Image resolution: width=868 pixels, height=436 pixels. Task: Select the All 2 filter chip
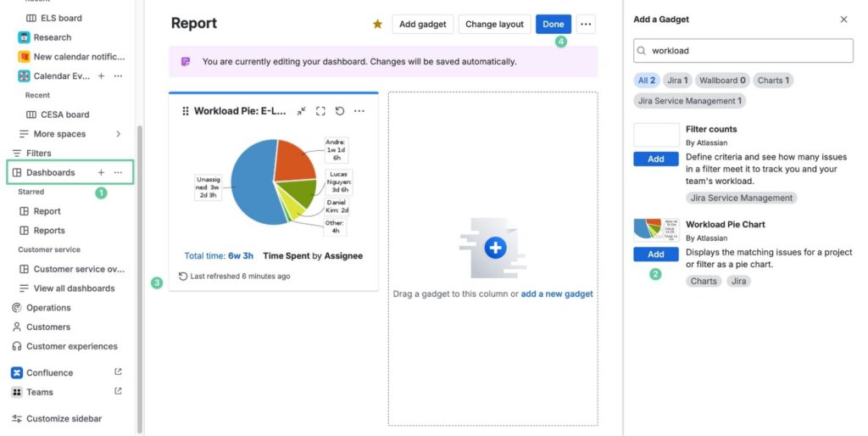point(647,81)
